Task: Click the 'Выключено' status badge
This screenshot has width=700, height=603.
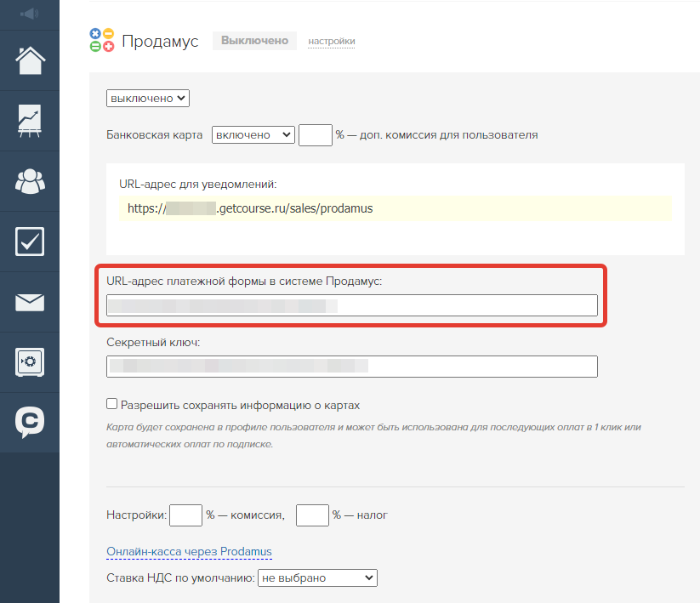Action: [254, 41]
